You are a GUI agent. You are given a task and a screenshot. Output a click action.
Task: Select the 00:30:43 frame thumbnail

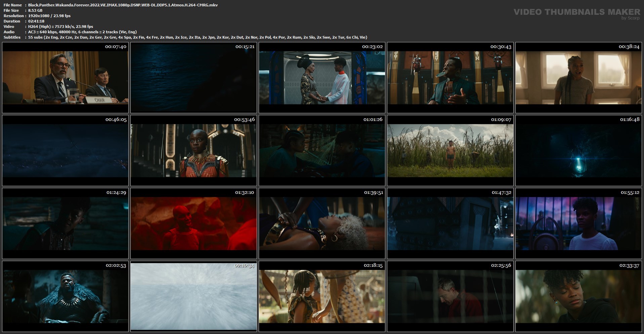click(450, 78)
